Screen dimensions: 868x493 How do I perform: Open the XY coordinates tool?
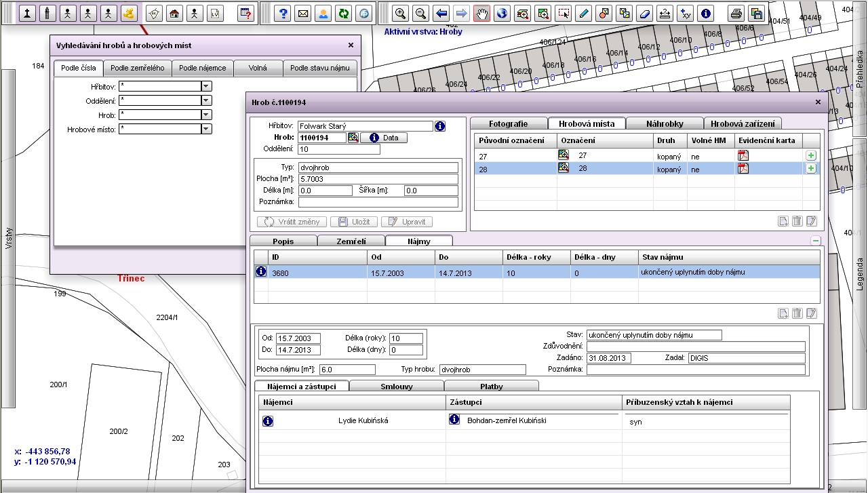click(686, 14)
